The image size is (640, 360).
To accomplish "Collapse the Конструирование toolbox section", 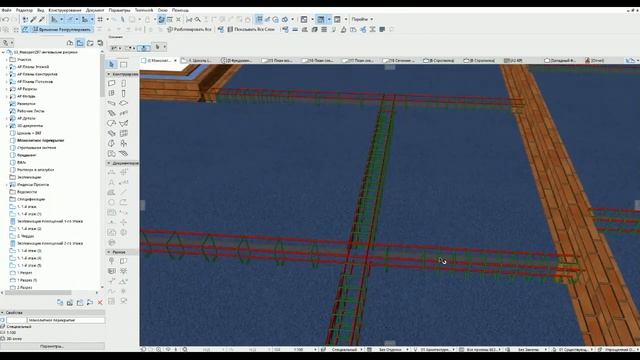I will [109, 74].
